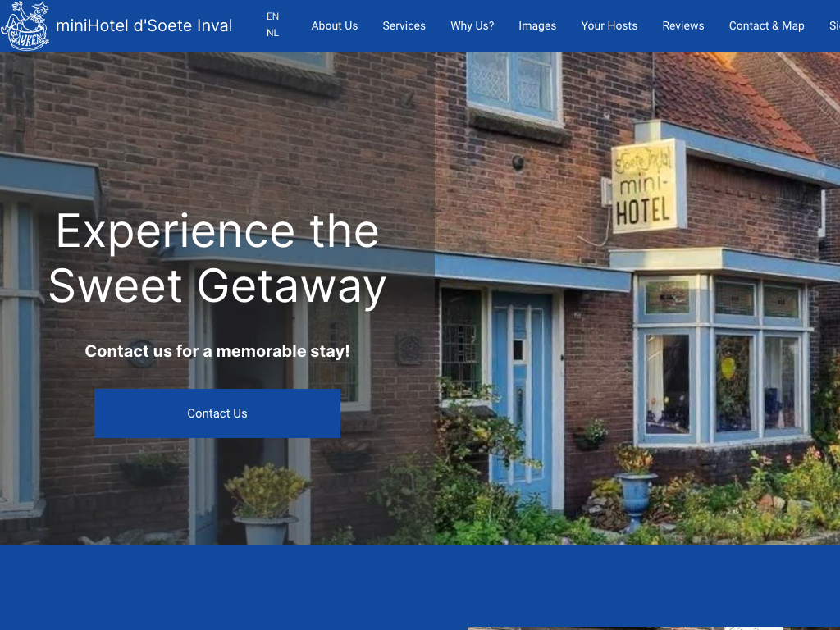
Task: Select the Why Us? navigation link
Action: [x=472, y=25]
